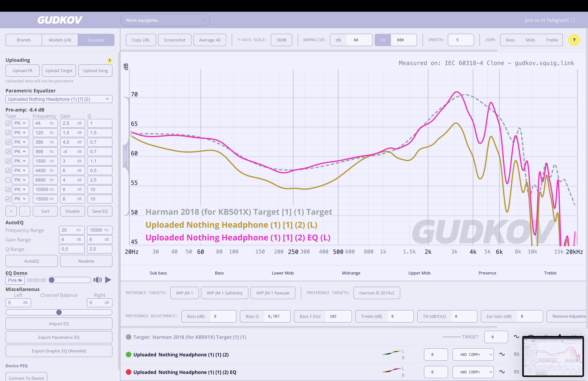Click the Uploading section help icon
Image resolution: width=588 pixels, height=381 pixels.
coord(110,60)
